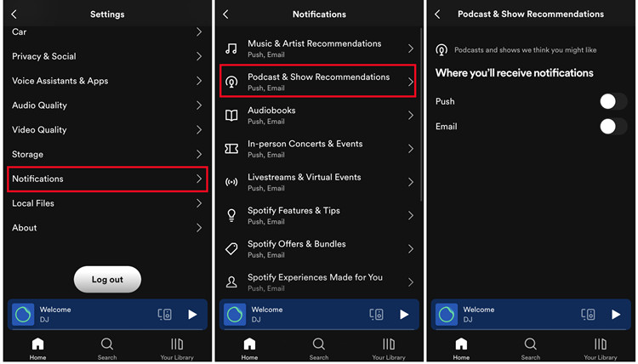The image size is (638, 364).
Task: Play the Welcome DJ track in Podcast Recommendations screen
Action: tap(616, 315)
